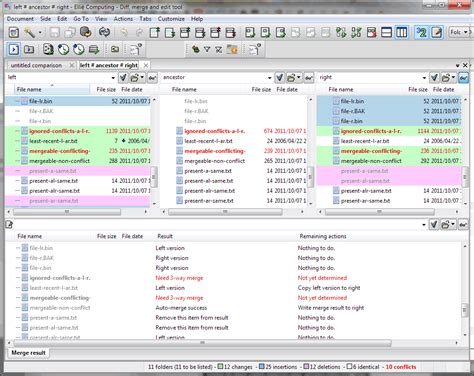
Task: Click the circular refresh arrows icon
Action: (104, 32)
